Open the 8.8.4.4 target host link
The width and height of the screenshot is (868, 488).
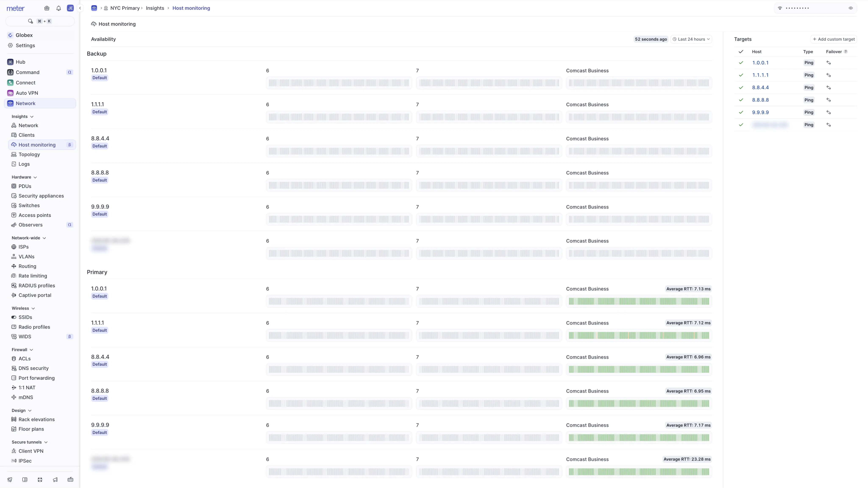760,88
